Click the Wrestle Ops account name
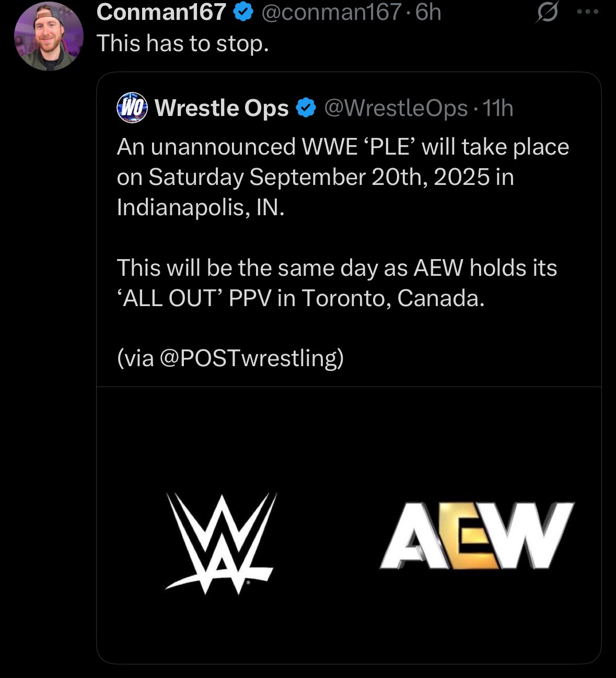This screenshot has height=678, width=616. click(x=222, y=108)
